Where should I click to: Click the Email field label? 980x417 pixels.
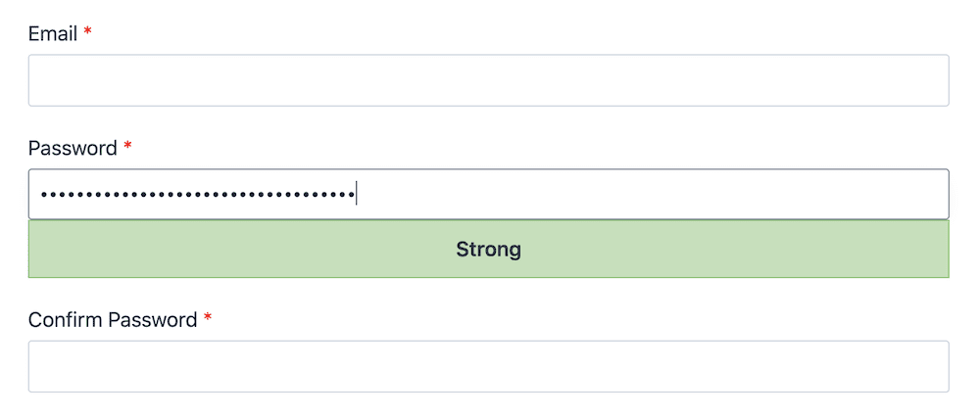click(x=53, y=33)
